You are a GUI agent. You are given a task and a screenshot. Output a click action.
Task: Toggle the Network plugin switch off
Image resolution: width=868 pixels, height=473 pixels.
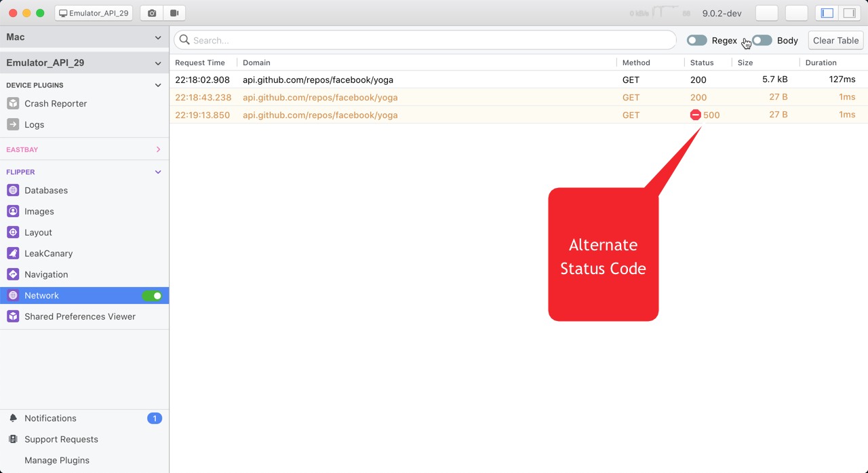(152, 296)
